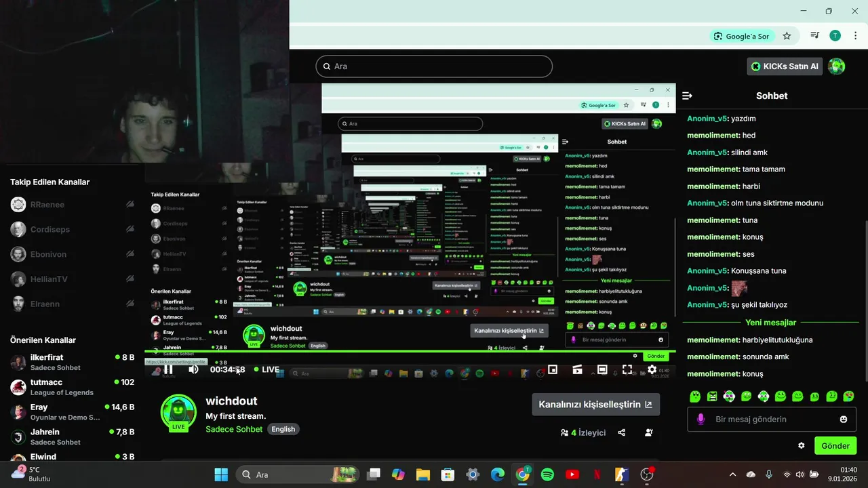
Task: Mute the stream volume speaker icon
Action: pos(194,369)
